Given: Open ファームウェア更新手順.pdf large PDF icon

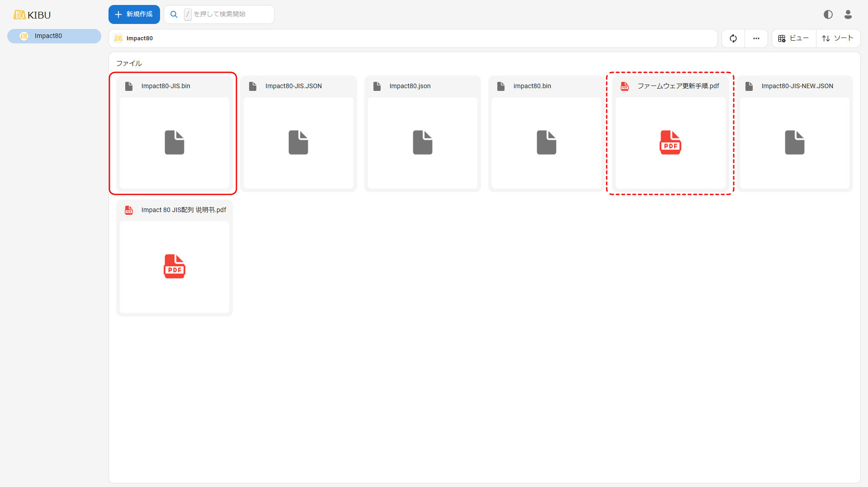Looking at the screenshot, I should pos(670,142).
